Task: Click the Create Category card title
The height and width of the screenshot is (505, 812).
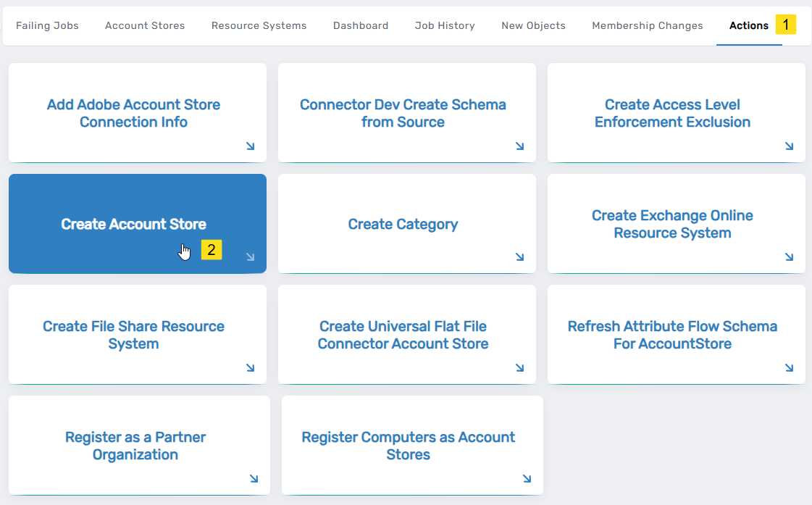Action: point(403,225)
